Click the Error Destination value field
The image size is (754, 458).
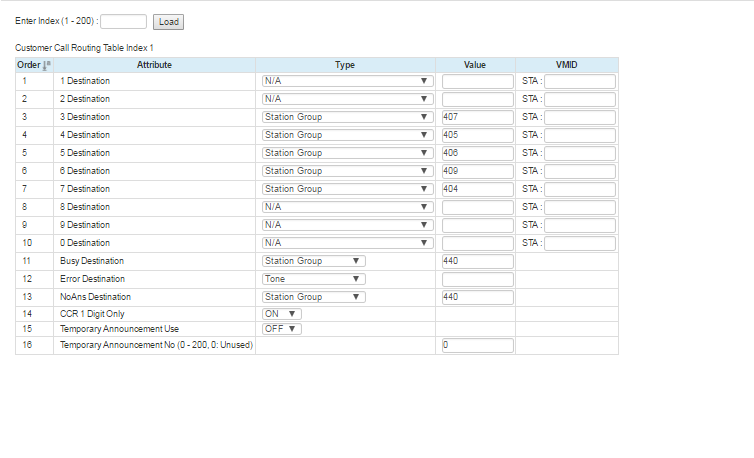pos(477,279)
